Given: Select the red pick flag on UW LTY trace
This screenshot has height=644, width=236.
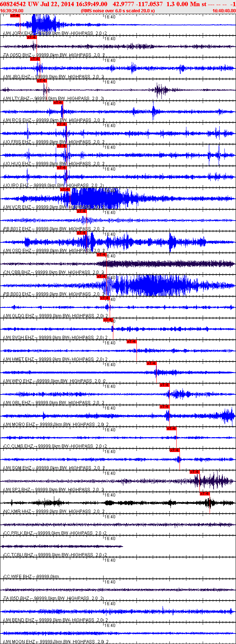Looking at the screenshot, I should pyautogui.click(x=42, y=81).
